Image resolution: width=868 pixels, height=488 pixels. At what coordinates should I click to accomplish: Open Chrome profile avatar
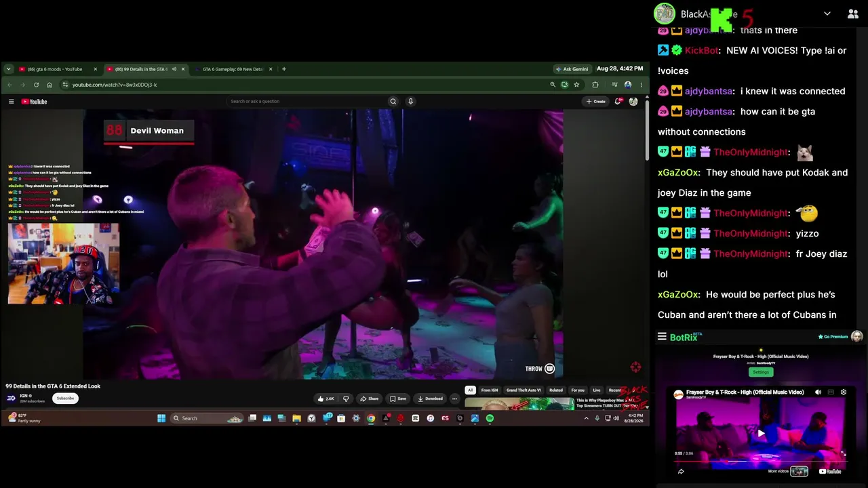click(x=628, y=85)
